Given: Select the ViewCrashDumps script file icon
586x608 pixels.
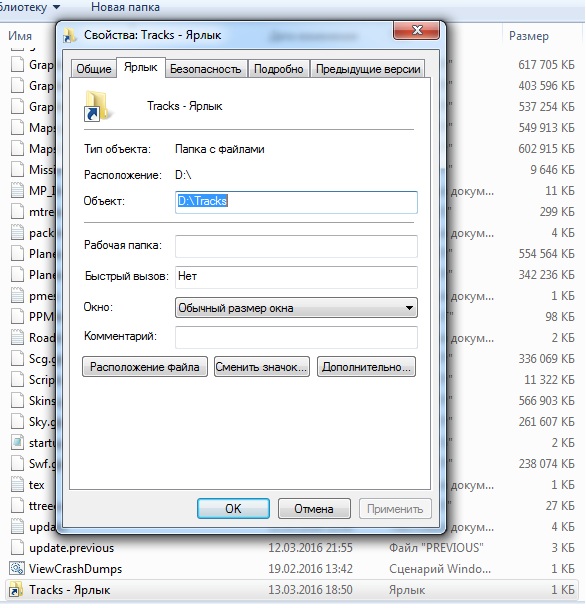Looking at the screenshot, I should (17, 568).
